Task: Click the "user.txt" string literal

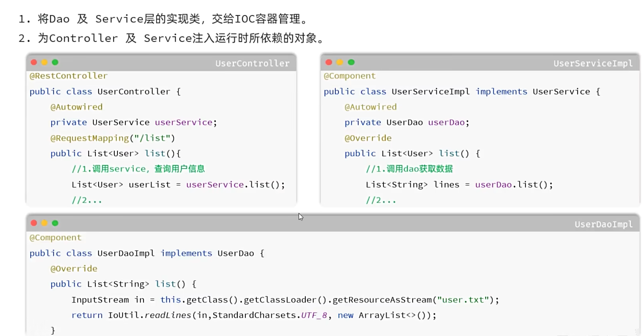Action: point(463,300)
